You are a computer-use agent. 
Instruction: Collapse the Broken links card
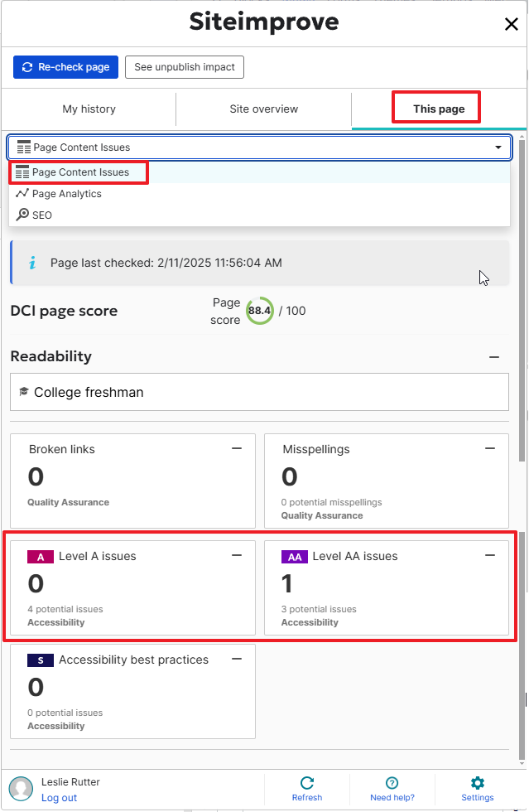tap(237, 448)
